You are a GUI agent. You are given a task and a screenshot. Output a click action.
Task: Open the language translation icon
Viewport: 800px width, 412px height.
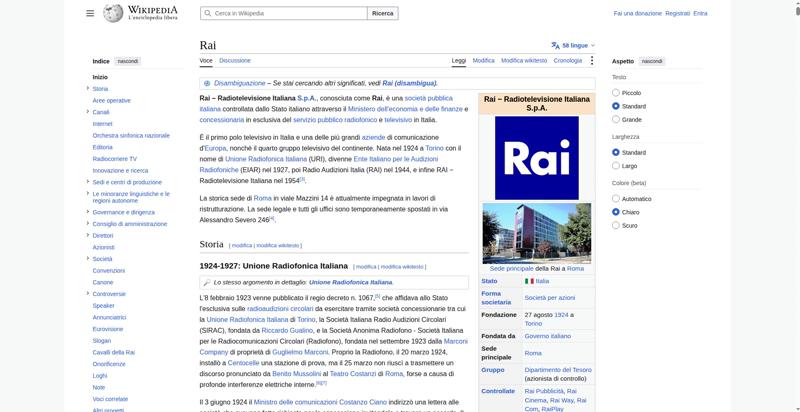pyautogui.click(x=556, y=45)
